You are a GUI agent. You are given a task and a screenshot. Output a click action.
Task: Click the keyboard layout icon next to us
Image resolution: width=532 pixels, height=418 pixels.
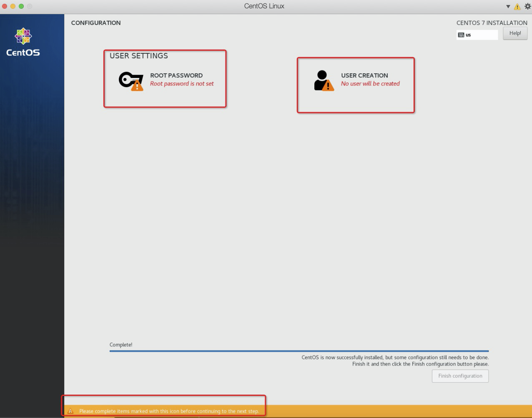click(x=461, y=35)
